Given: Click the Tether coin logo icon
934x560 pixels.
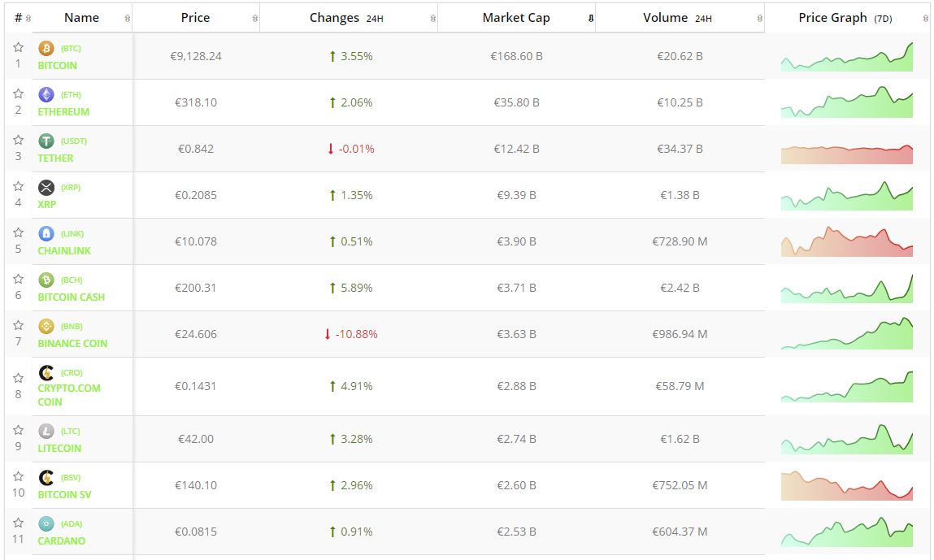Looking at the screenshot, I should point(46,141).
